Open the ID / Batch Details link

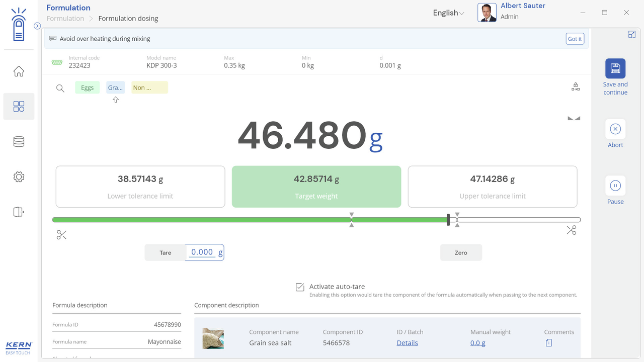[x=407, y=343]
